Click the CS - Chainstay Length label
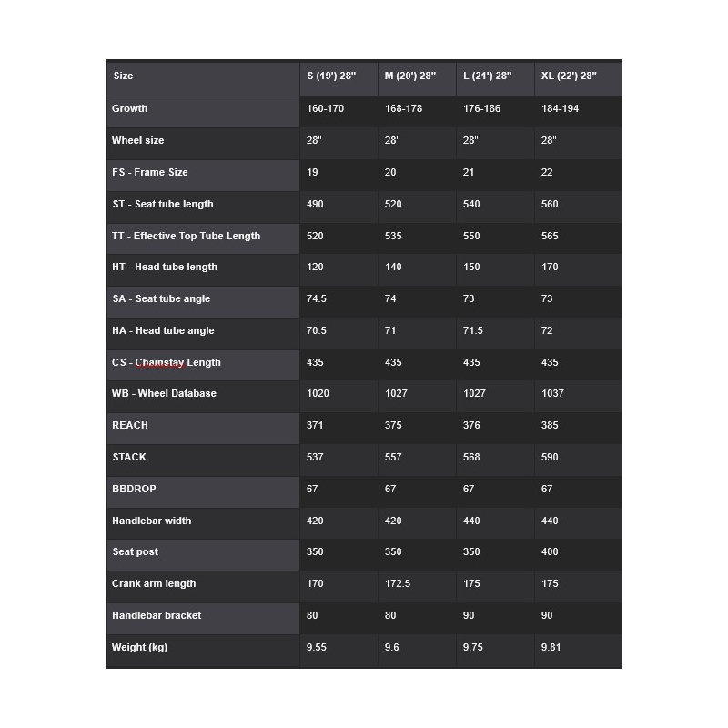Image resolution: width=728 pixels, height=728 pixels. click(x=167, y=362)
